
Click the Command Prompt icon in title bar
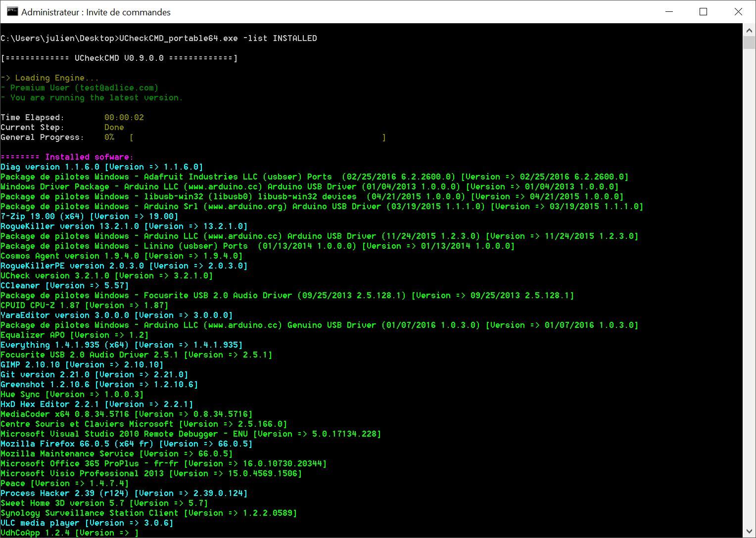12,12
